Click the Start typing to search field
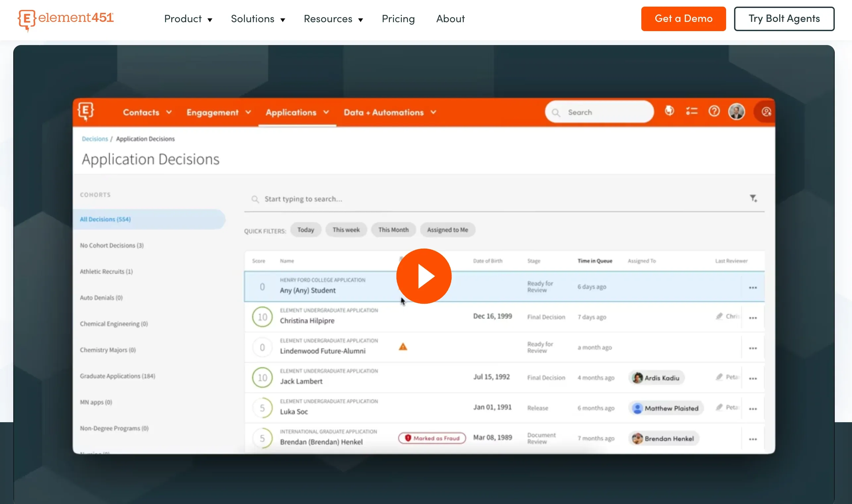The image size is (852, 504). point(504,199)
